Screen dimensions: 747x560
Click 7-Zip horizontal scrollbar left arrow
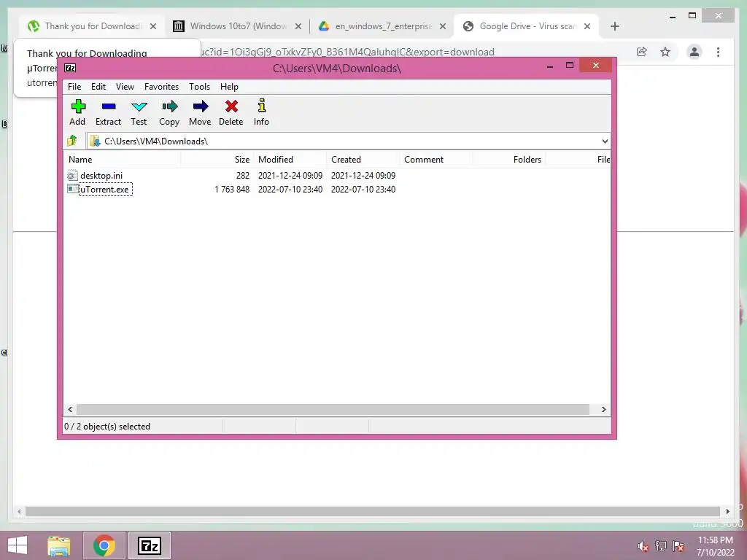[x=71, y=410]
